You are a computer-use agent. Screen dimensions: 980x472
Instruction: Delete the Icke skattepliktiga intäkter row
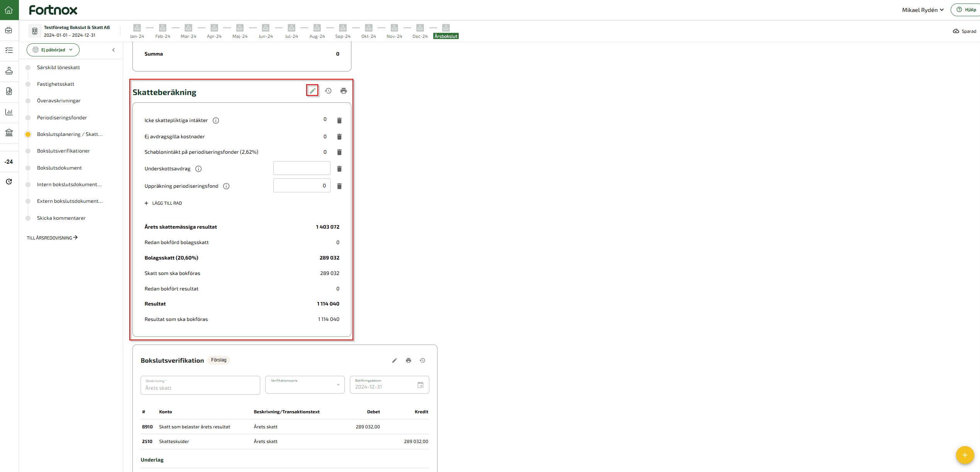point(339,121)
